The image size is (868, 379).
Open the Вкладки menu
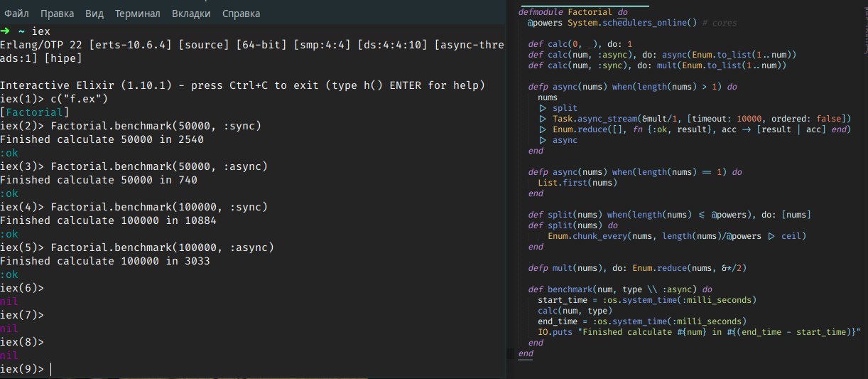191,14
